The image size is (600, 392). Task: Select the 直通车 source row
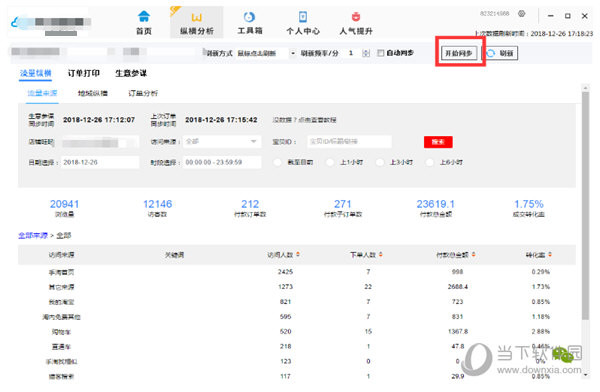297,346
